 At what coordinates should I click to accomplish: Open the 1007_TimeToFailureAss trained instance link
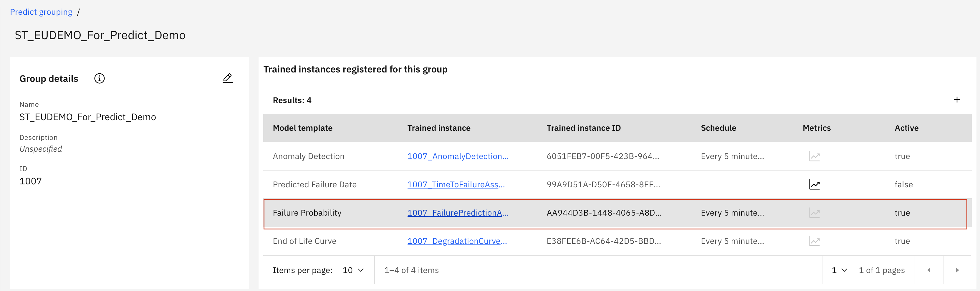click(x=456, y=184)
